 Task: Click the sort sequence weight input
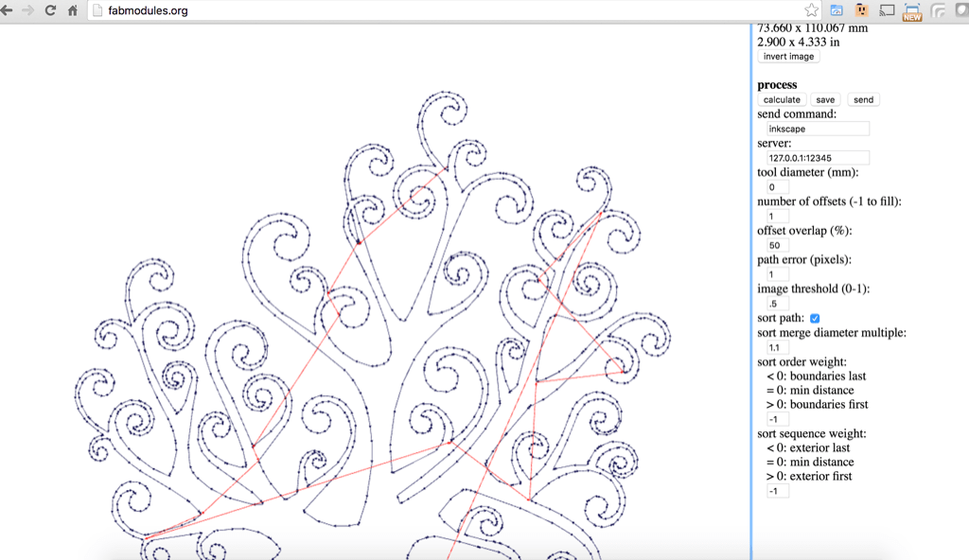pos(778,491)
